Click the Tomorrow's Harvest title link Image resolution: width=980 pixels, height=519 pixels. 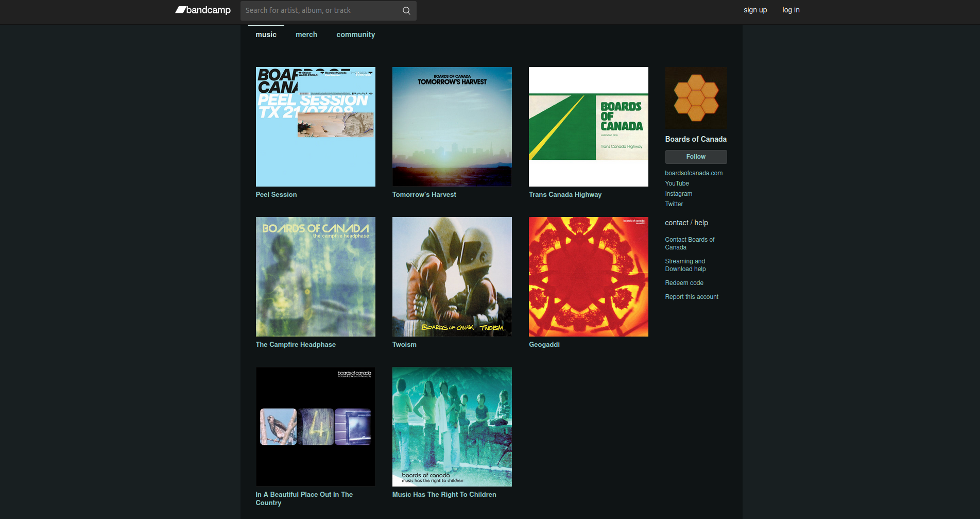click(x=424, y=194)
